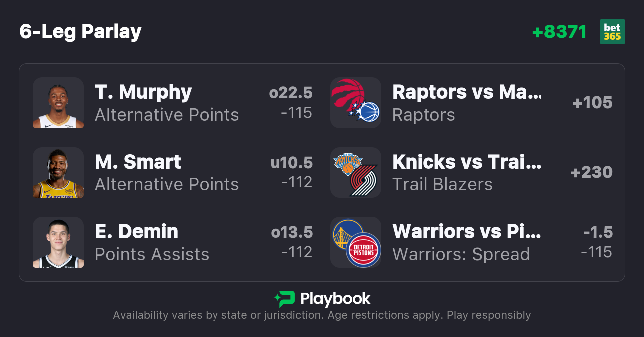Click the Warriors vs Pistons logos
This screenshot has width=644, height=337.
click(x=356, y=242)
